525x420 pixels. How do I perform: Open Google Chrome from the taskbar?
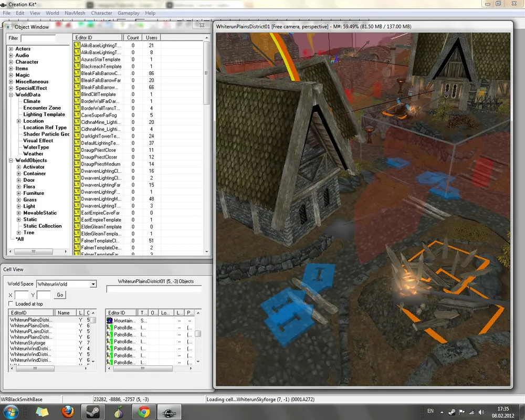pyautogui.click(x=143, y=411)
